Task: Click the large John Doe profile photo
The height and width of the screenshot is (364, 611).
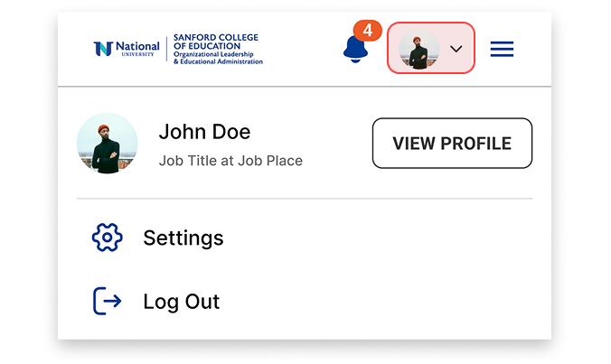Action: (108, 144)
